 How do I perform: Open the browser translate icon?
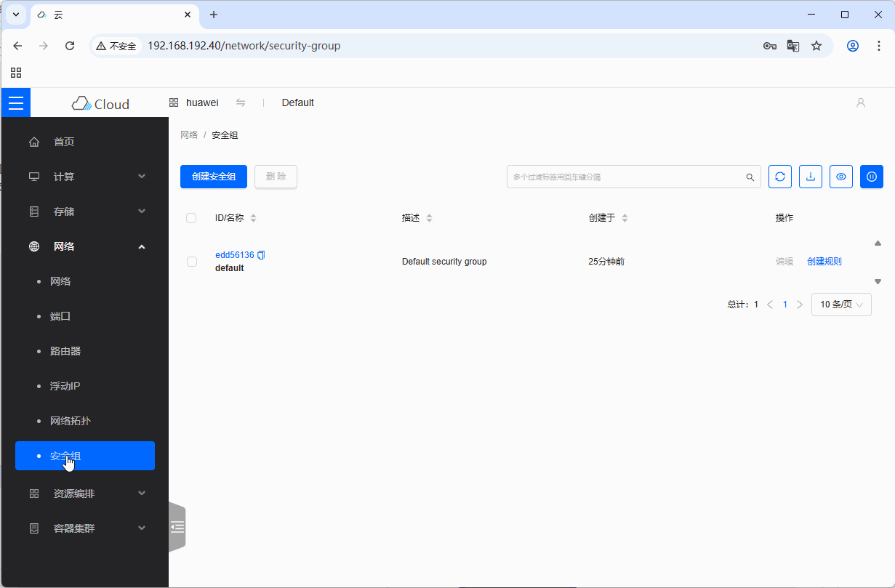tap(793, 46)
